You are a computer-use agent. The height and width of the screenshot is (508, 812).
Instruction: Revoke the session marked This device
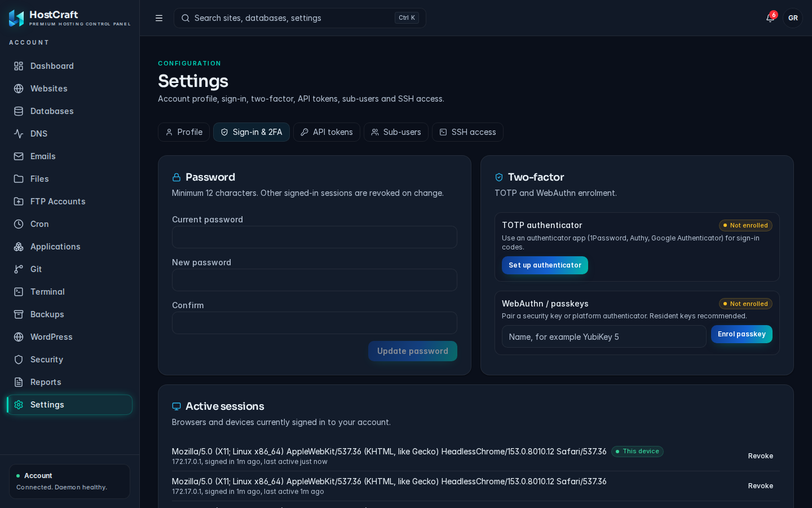pyautogui.click(x=761, y=456)
